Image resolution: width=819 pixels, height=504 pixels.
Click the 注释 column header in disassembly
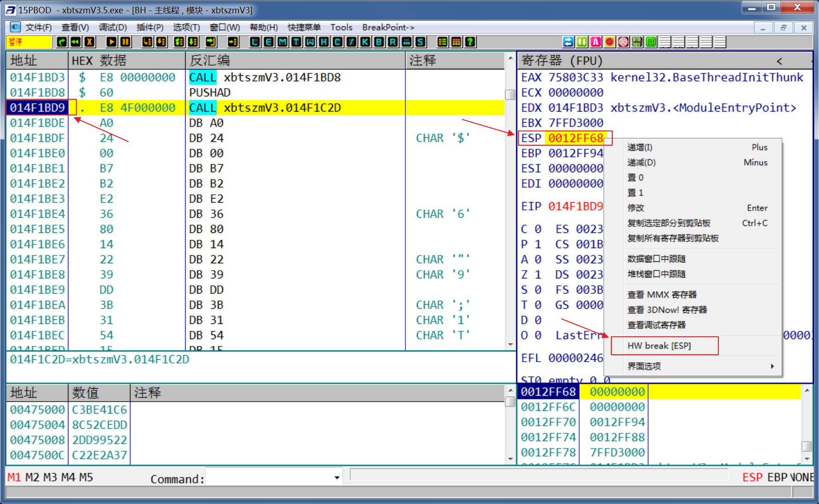coord(455,61)
